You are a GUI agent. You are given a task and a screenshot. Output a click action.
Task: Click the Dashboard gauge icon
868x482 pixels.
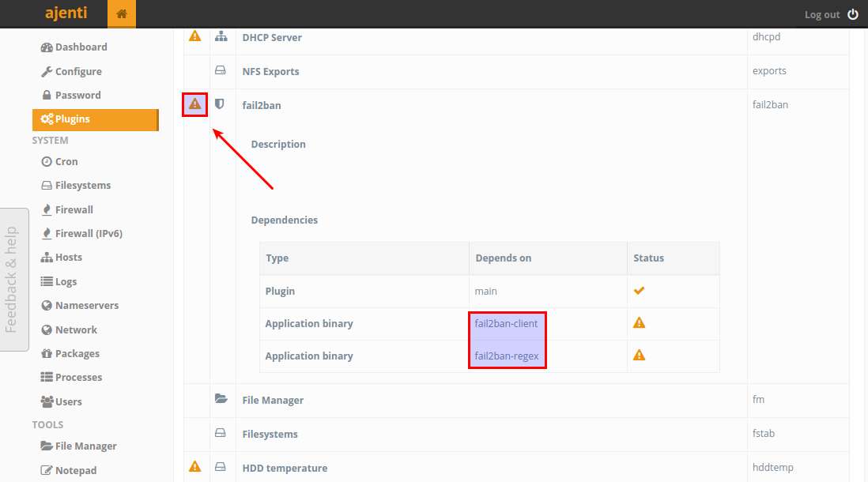click(x=47, y=47)
